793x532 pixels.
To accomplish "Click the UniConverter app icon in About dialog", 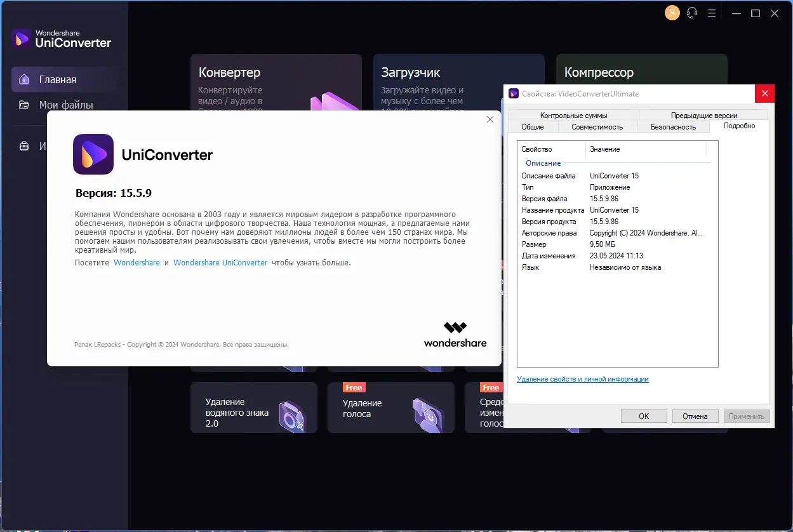I will point(93,154).
